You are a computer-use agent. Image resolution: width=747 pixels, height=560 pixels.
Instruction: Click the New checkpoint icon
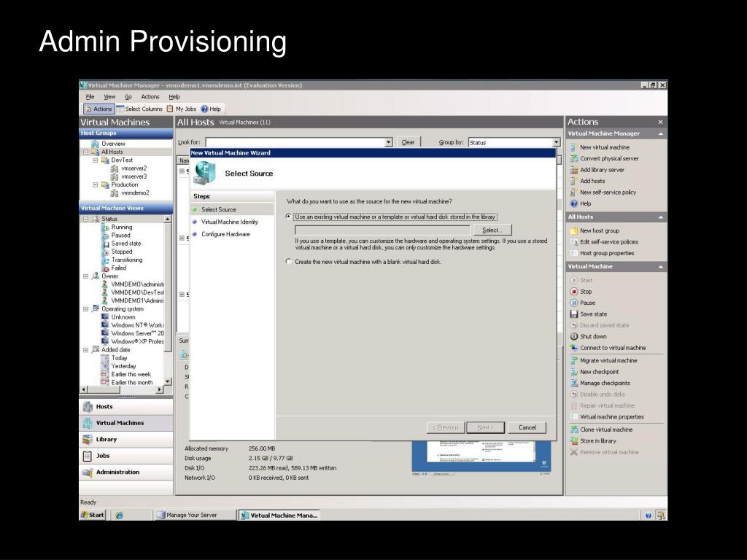tap(574, 372)
